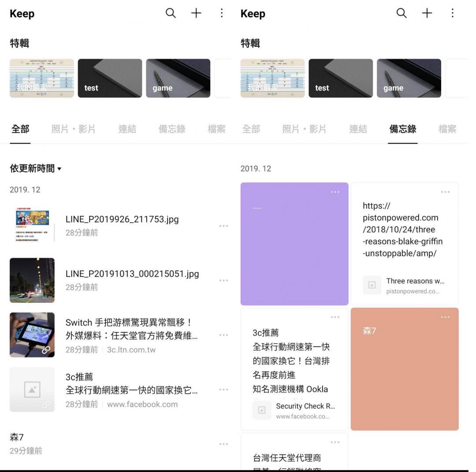
Task: Tap the plus icon on the right Keep screen
Action: point(427,13)
